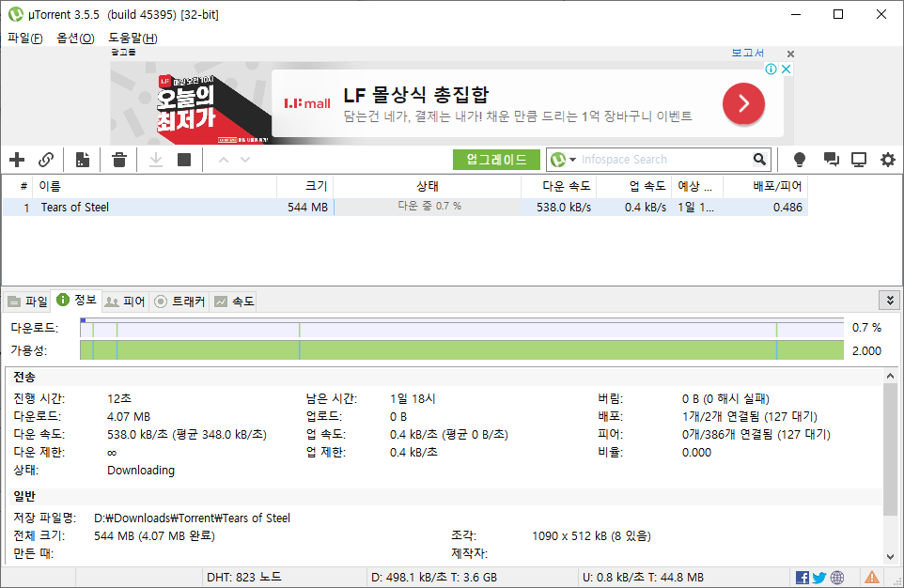Sort by 예상 column header
This screenshot has width=904, height=588.
pyautogui.click(x=697, y=186)
